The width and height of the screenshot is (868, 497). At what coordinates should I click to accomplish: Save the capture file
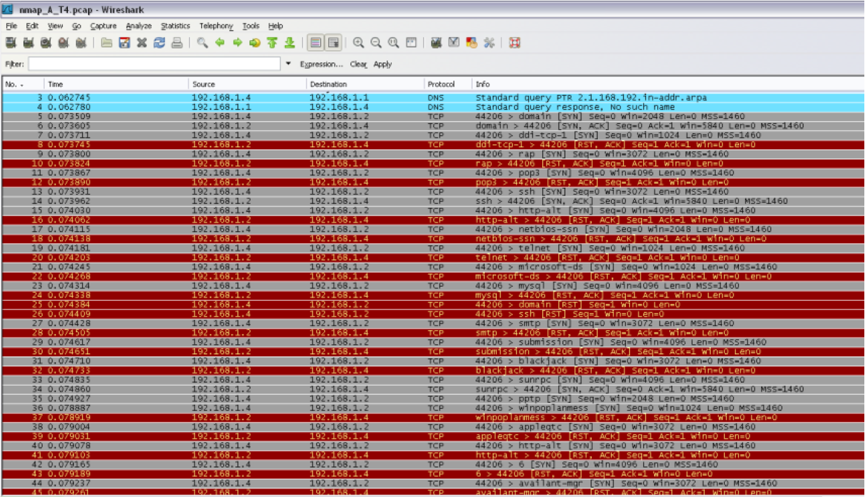pyautogui.click(x=124, y=43)
